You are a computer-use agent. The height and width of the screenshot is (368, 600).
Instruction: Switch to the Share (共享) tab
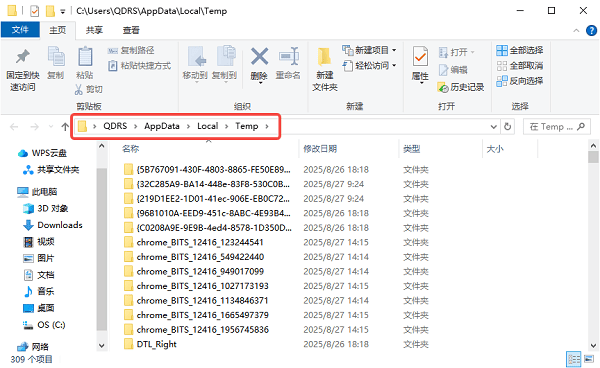point(94,30)
